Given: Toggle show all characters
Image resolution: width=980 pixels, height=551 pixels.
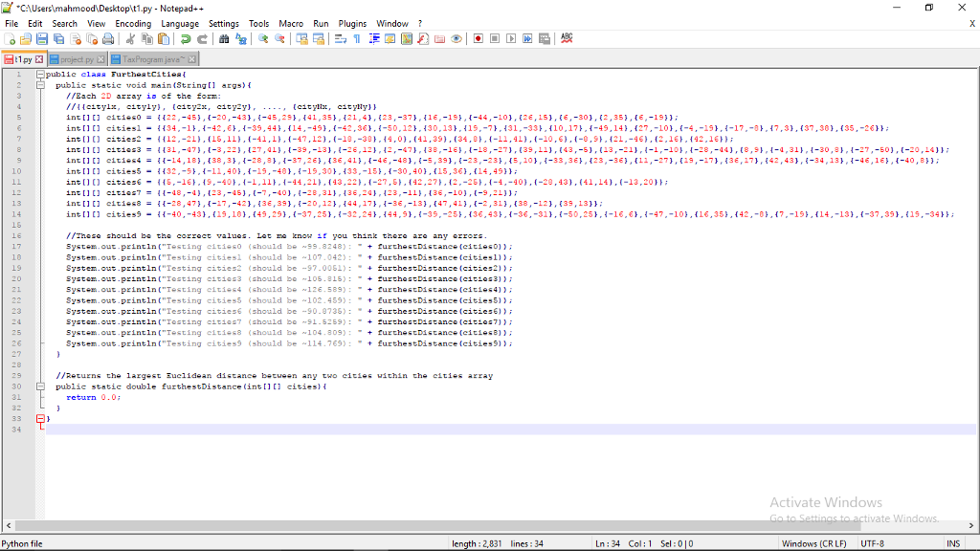Looking at the screenshot, I should pos(356,38).
